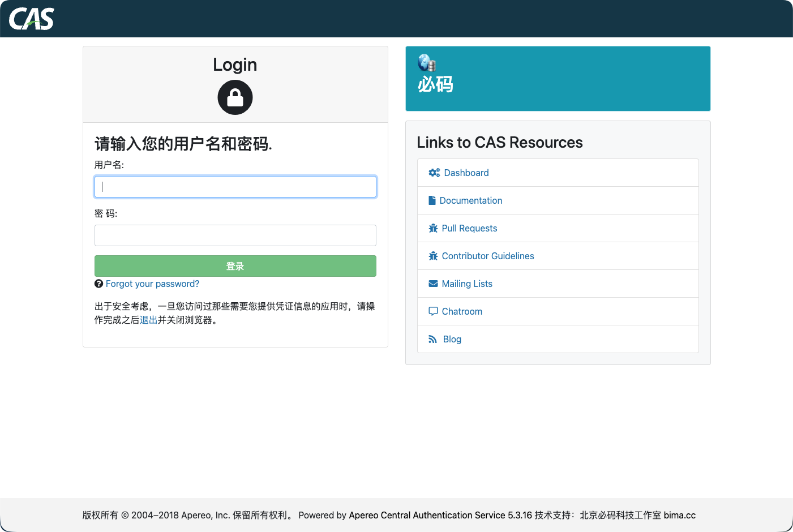Viewport: 793px width, 532px height.
Task: Click the envelope icon beside Mailing Lists
Action: [433, 283]
